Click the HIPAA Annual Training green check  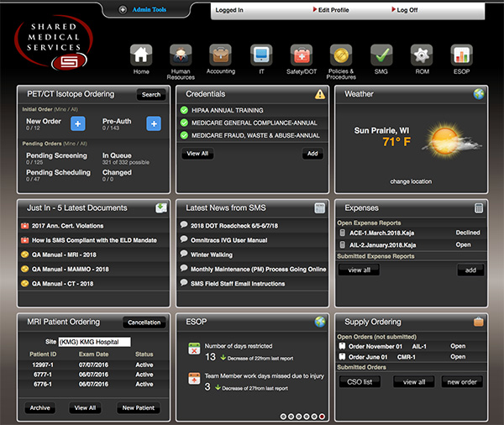point(184,110)
